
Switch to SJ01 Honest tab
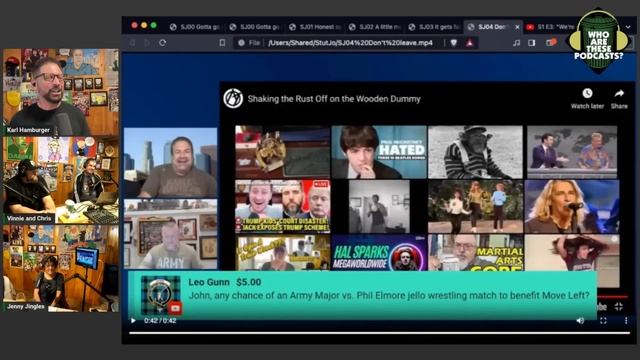314,27
